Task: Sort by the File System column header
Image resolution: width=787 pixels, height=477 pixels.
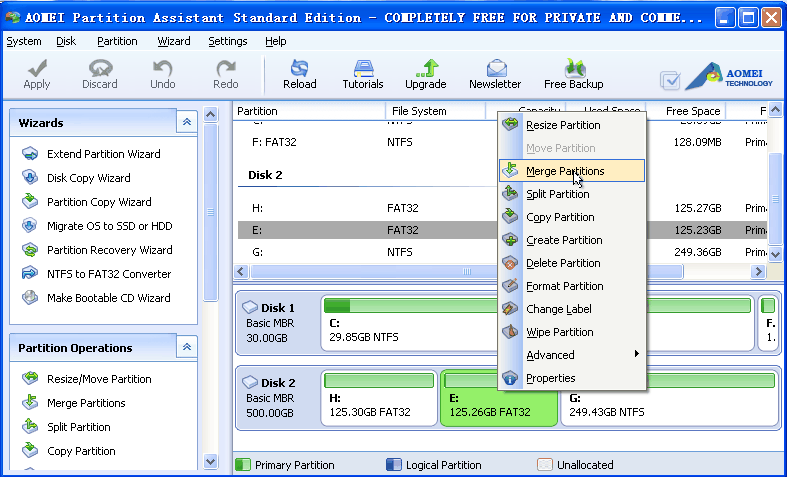Action: pos(435,111)
